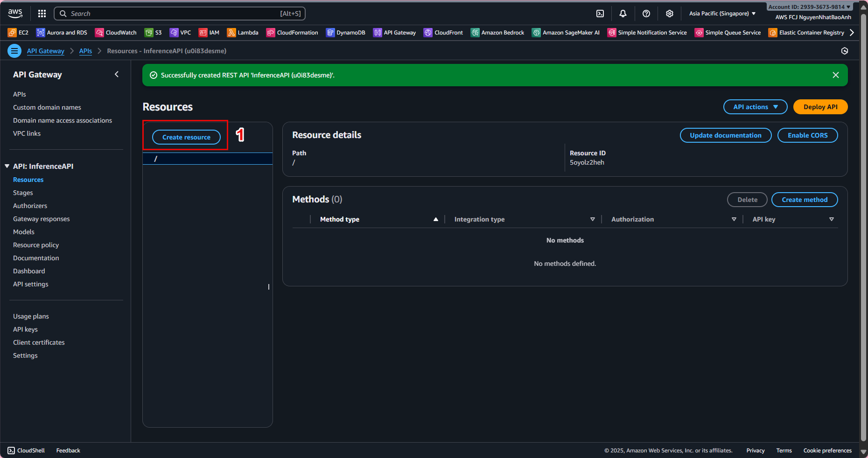
Task: Sort methods by Method type
Action: pos(379,219)
